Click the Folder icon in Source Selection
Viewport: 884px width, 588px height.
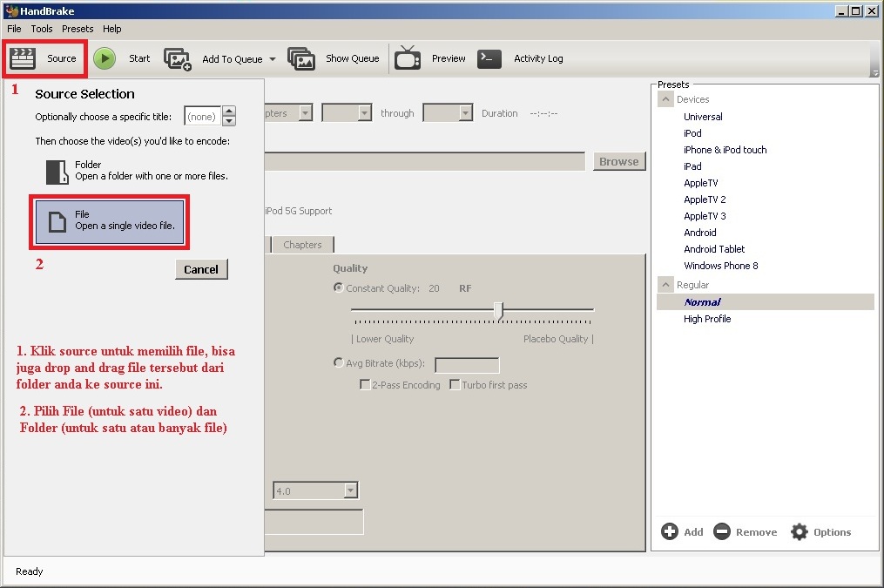point(57,172)
